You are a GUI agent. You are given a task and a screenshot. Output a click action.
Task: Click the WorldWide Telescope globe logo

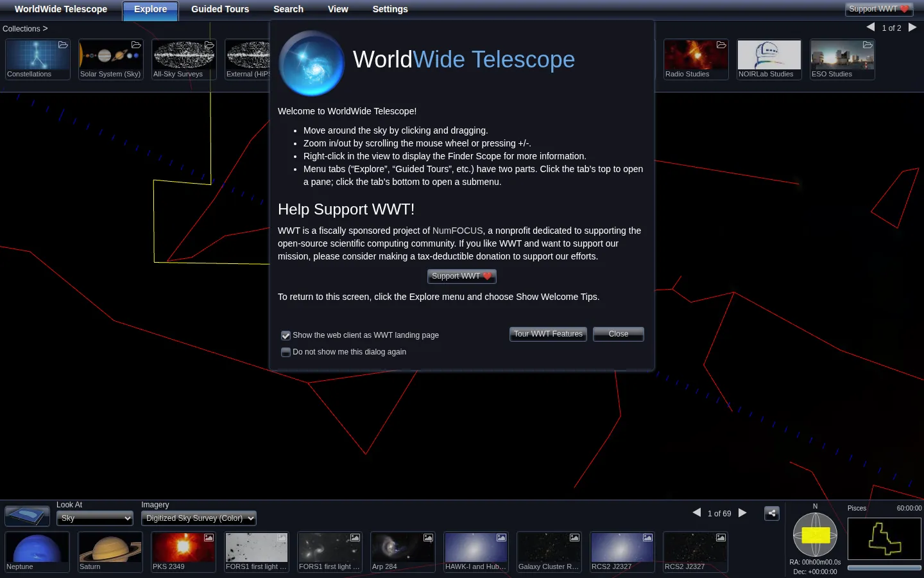click(x=312, y=63)
